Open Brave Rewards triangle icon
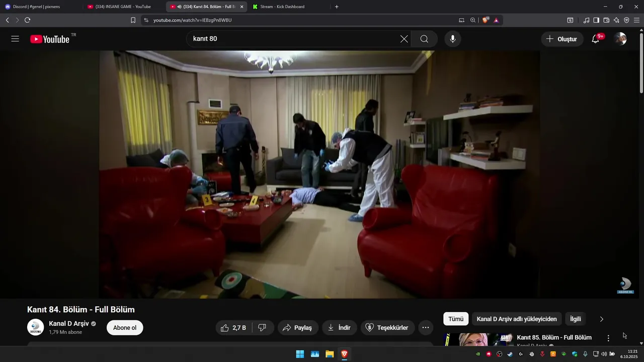Viewport: 644px width, 362px height. [x=496, y=20]
